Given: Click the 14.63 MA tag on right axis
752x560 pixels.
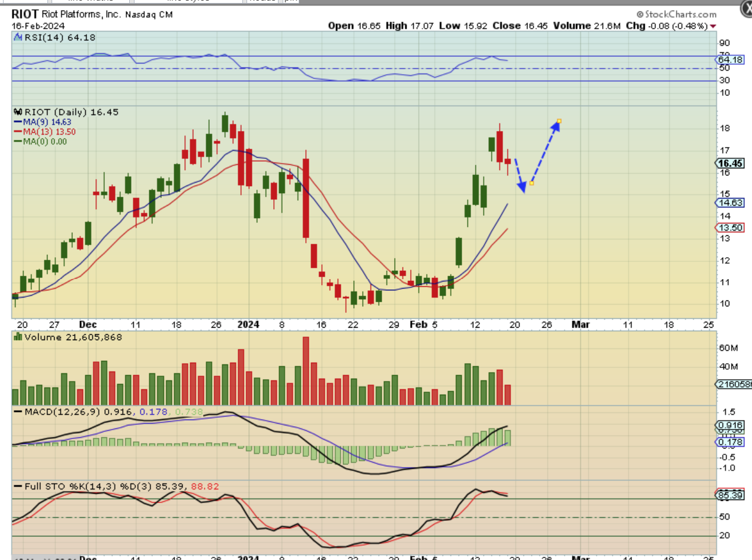Looking at the screenshot, I should (729, 203).
